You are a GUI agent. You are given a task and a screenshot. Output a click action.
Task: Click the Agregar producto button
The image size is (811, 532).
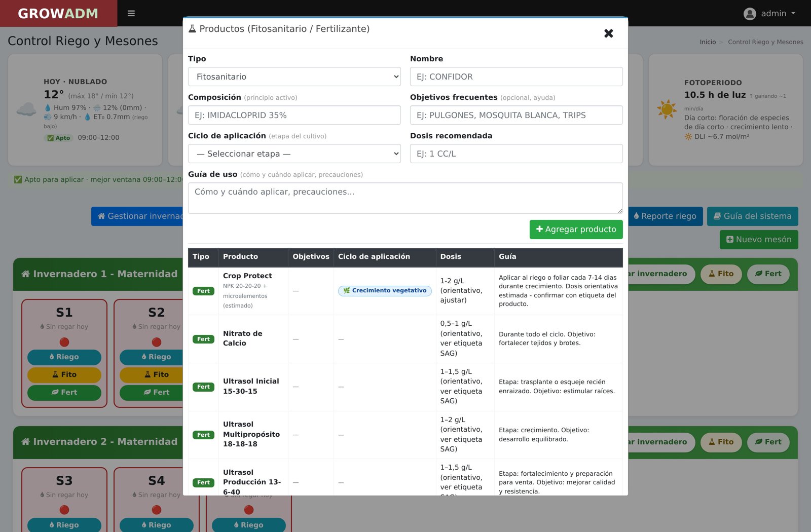(576, 230)
